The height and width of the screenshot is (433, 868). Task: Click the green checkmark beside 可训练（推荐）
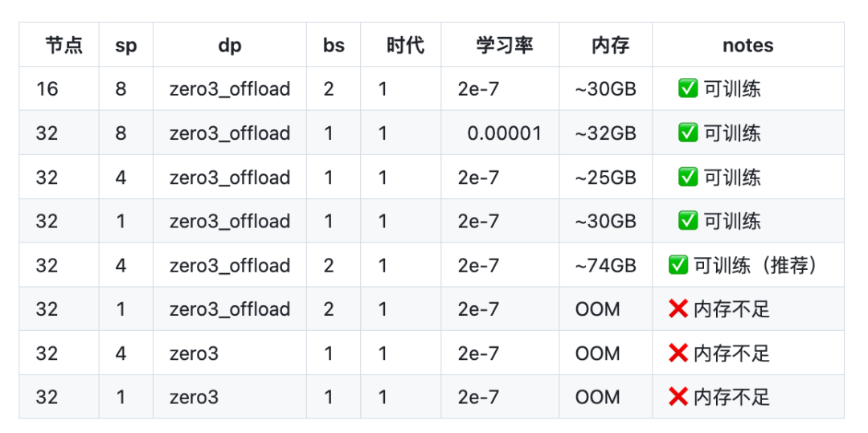678,265
